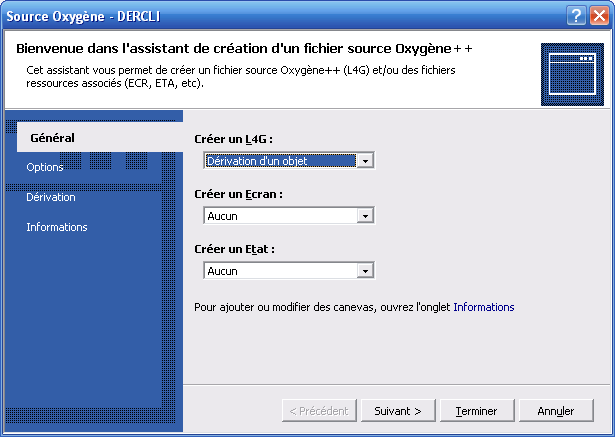Close the Source Oxygène dialog with X
Screen dimensions: 615x437
599,16
